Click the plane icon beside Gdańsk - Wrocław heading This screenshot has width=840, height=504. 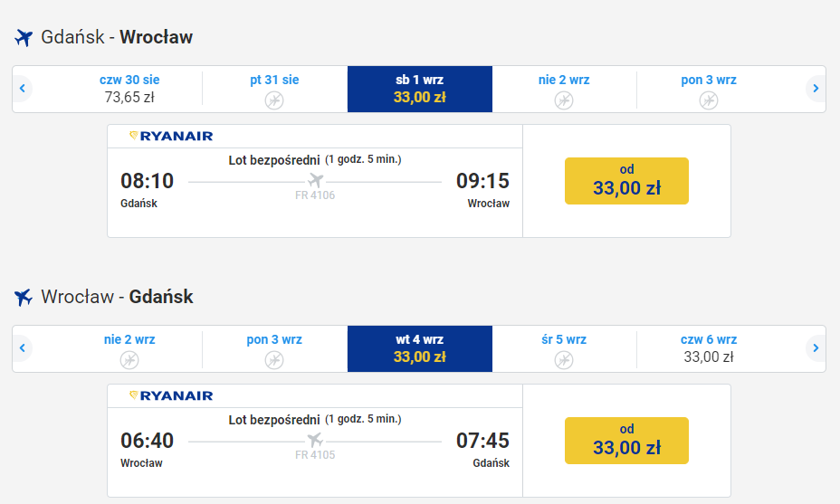click(x=24, y=37)
